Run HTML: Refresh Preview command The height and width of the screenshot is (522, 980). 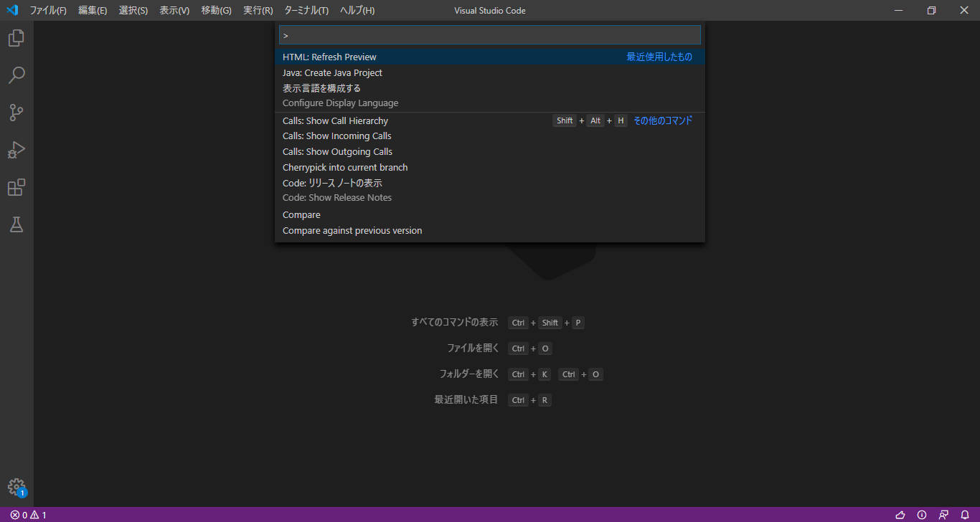coord(489,57)
